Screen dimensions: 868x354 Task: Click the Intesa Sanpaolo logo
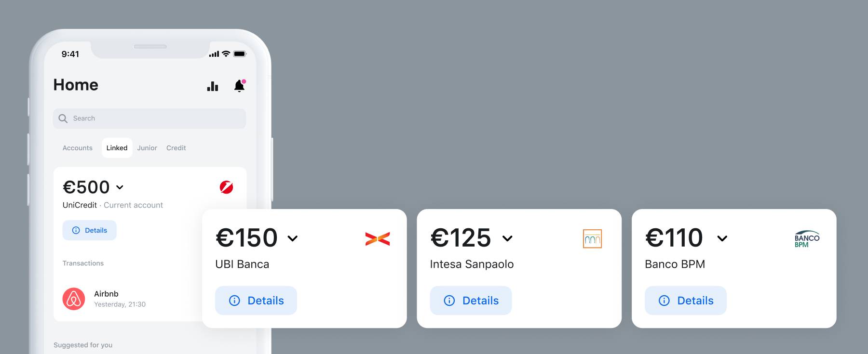click(592, 238)
